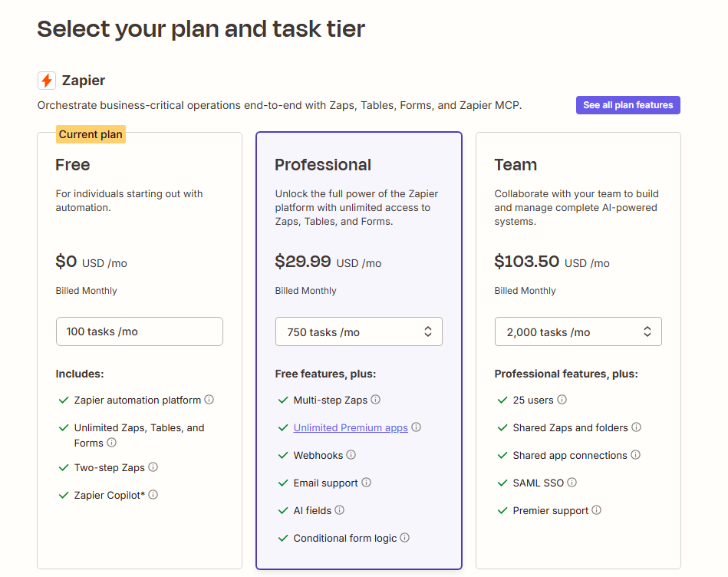Viewport: 728px width, 577px height.
Task: Open the info tooltip beside Multi-step Zaps
Action: (x=375, y=400)
